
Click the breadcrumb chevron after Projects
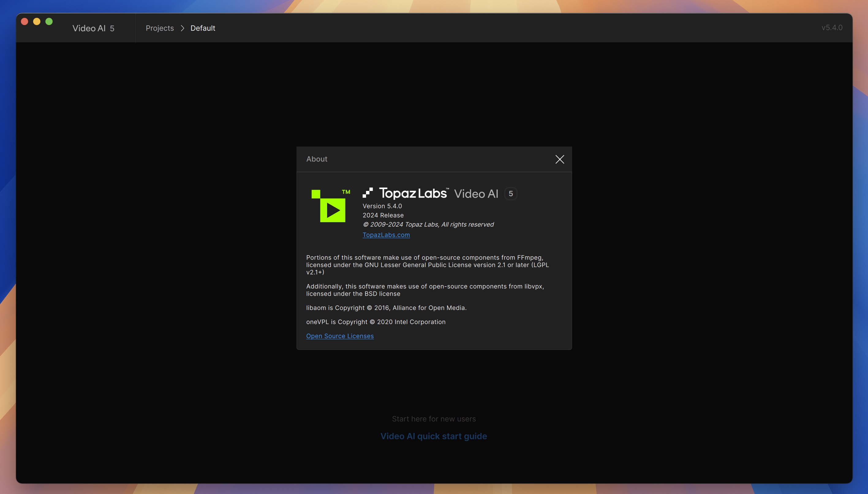(x=183, y=28)
